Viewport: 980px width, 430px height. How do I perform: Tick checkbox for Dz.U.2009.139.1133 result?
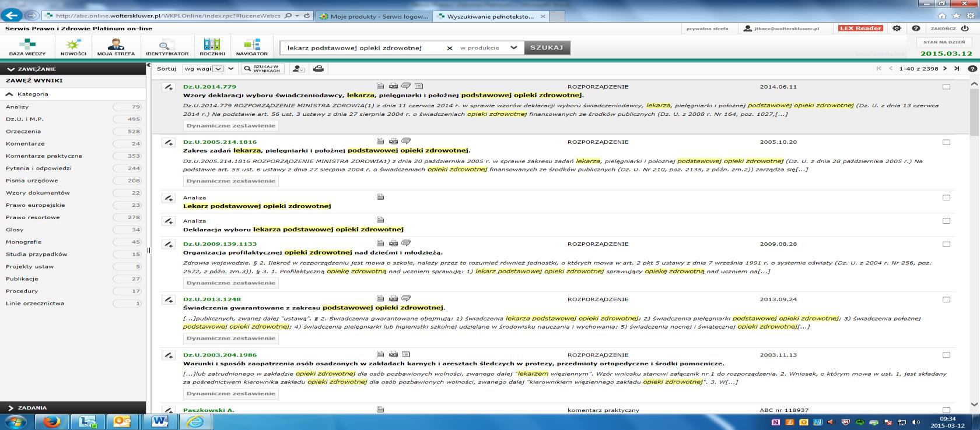(x=946, y=244)
